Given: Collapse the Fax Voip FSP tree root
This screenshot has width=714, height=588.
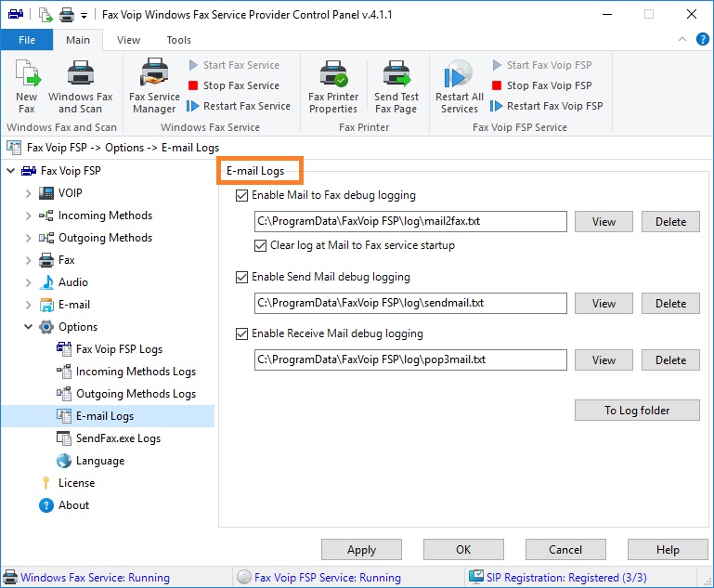Looking at the screenshot, I should click(11, 171).
